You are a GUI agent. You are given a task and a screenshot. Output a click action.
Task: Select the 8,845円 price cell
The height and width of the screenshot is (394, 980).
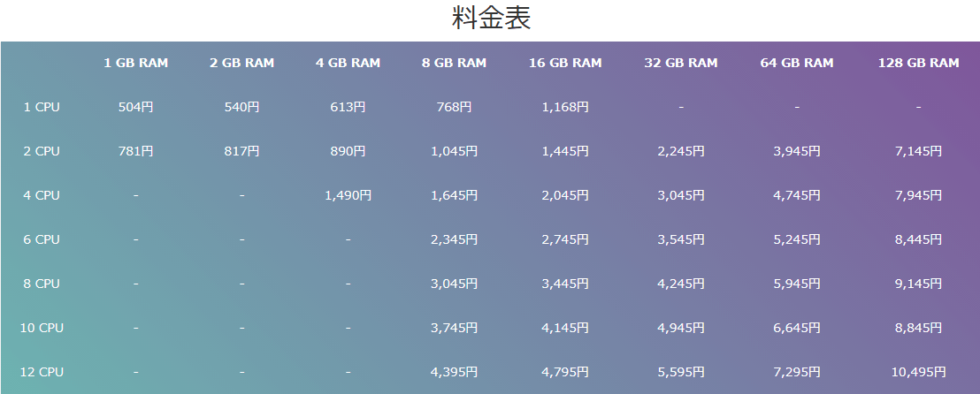pyautogui.click(x=918, y=328)
